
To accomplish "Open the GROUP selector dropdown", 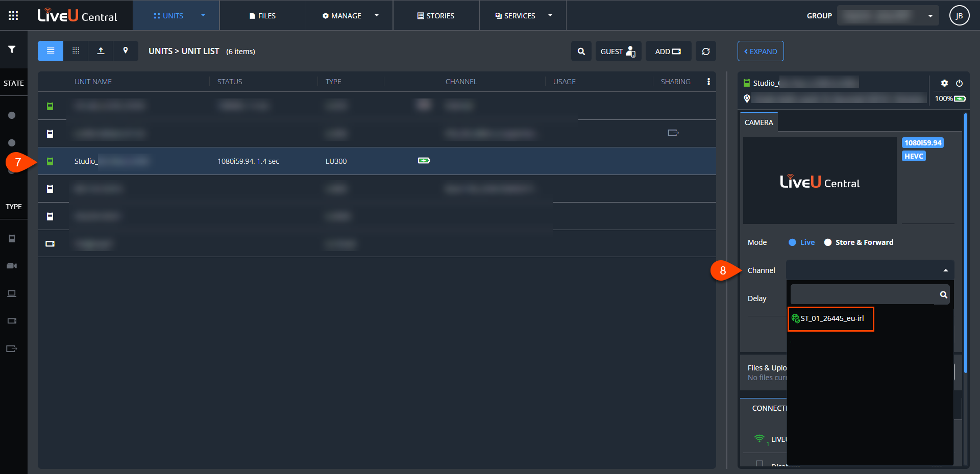I will point(888,16).
